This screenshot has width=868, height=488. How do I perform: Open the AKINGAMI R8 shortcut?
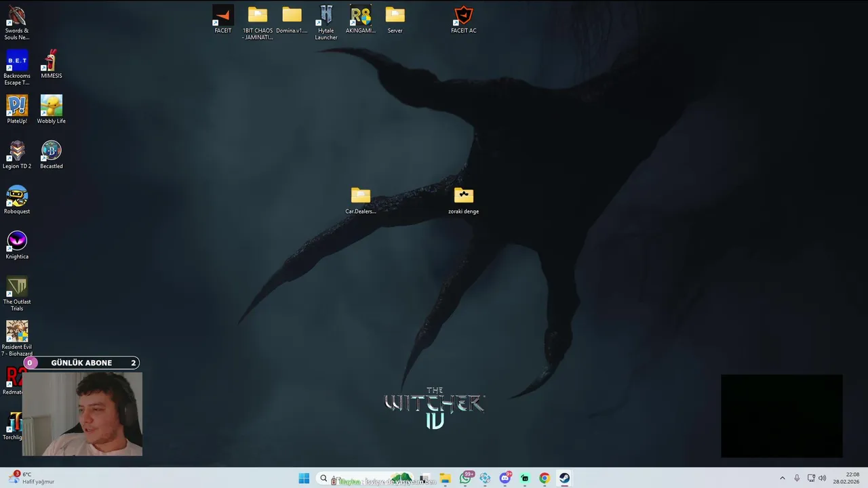point(361,20)
